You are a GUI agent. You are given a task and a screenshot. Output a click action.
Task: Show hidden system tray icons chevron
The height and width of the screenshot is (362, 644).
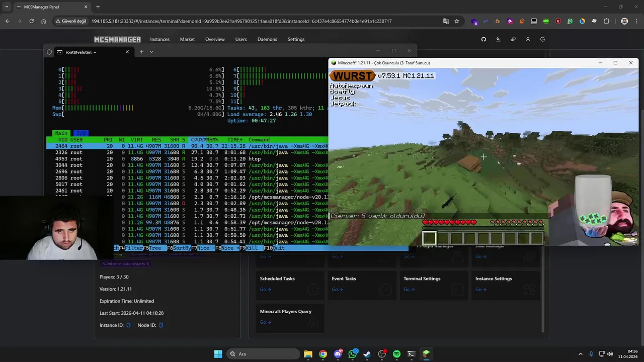click(x=580, y=354)
